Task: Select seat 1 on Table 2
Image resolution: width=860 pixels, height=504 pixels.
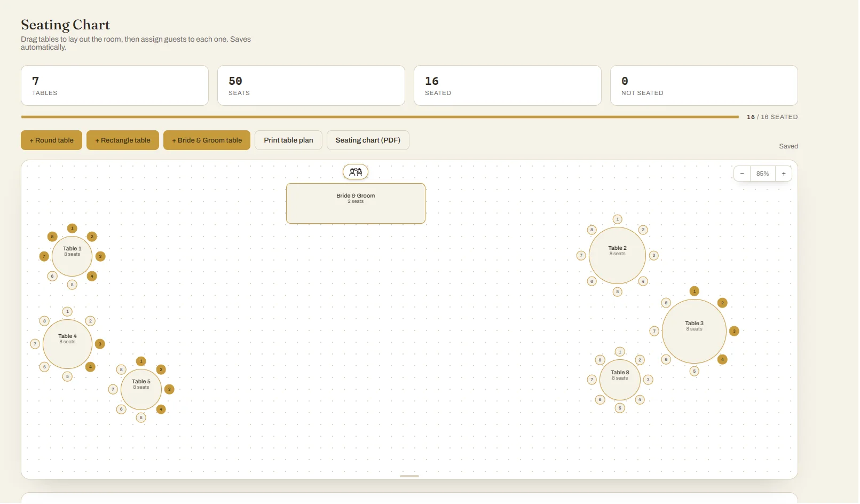Action: [x=618, y=219]
